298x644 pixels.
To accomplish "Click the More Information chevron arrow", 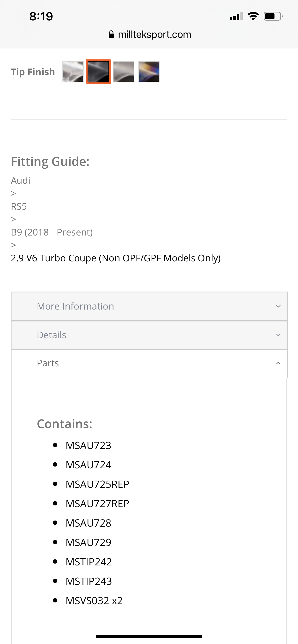I will pyautogui.click(x=278, y=306).
